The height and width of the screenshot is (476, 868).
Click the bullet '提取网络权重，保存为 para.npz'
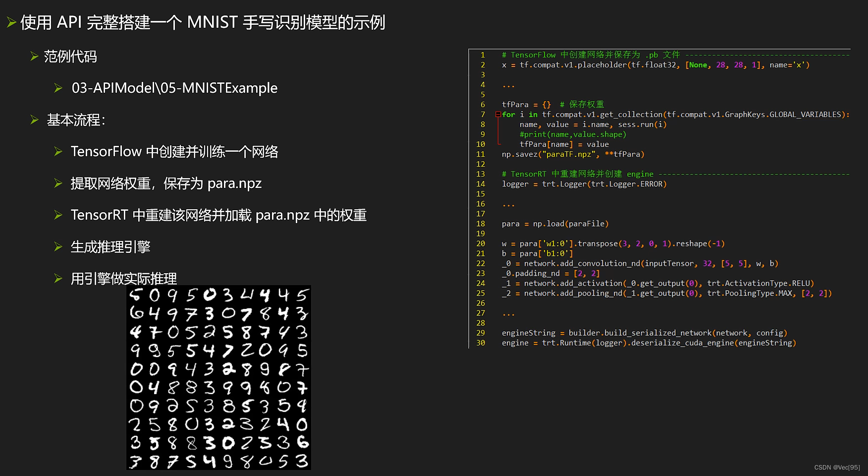click(x=166, y=183)
